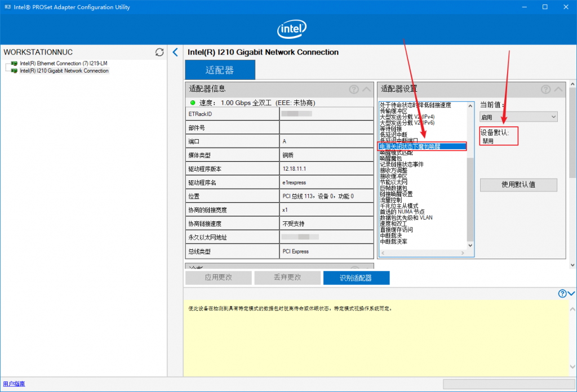Select 大型发送分载 V2 (IPv6) setting
This screenshot has height=392, width=577.
[x=407, y=123]
